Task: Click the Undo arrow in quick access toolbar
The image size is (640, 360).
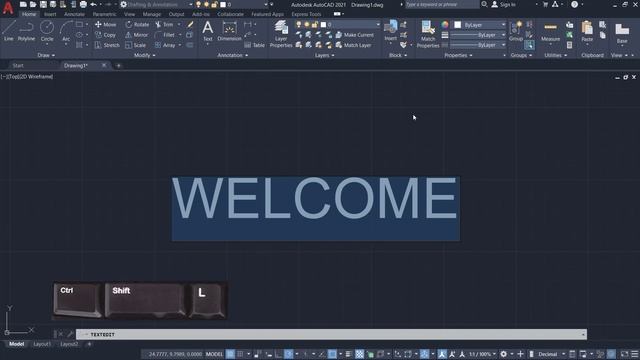Action: [x=93, y=4]
